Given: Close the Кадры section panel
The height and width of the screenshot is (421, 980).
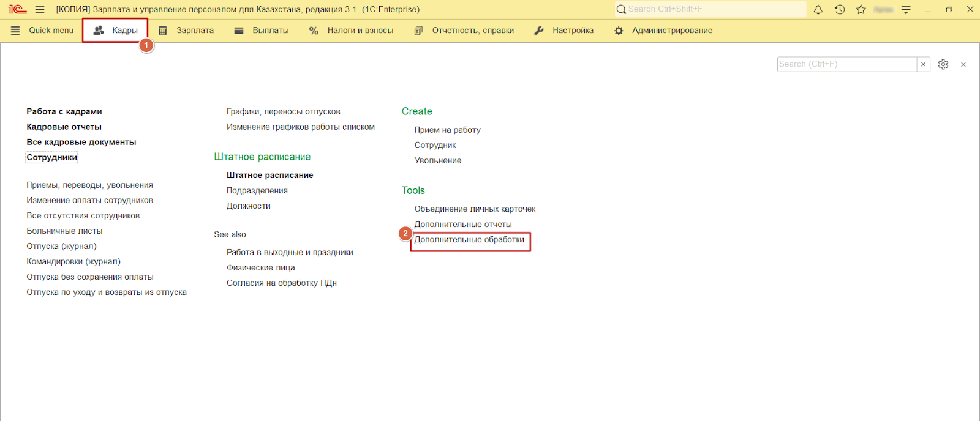Looking at the screenshot, I should click(x=963, y=64).
